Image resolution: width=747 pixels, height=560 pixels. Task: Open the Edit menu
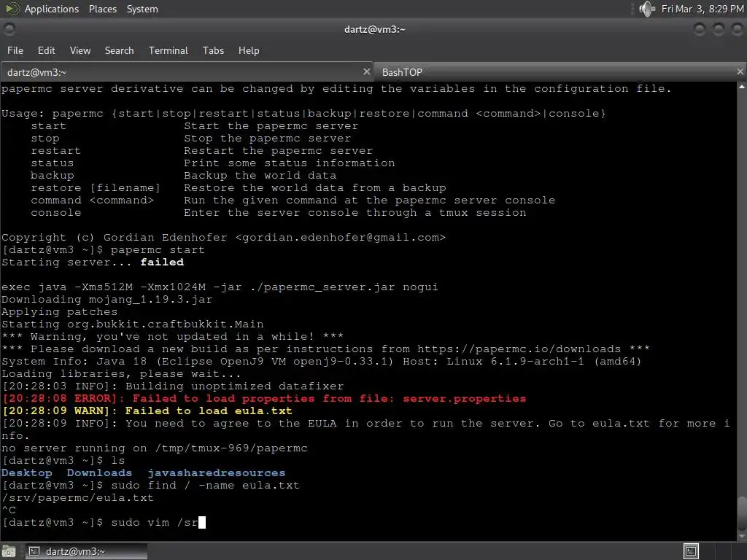(x=46, y=50)
